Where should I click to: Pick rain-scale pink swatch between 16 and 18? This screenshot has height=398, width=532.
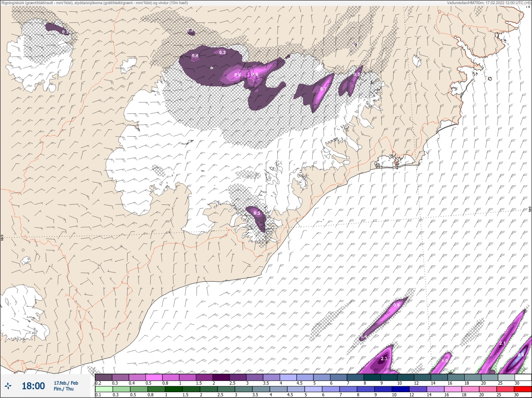(x=453, y=389)
